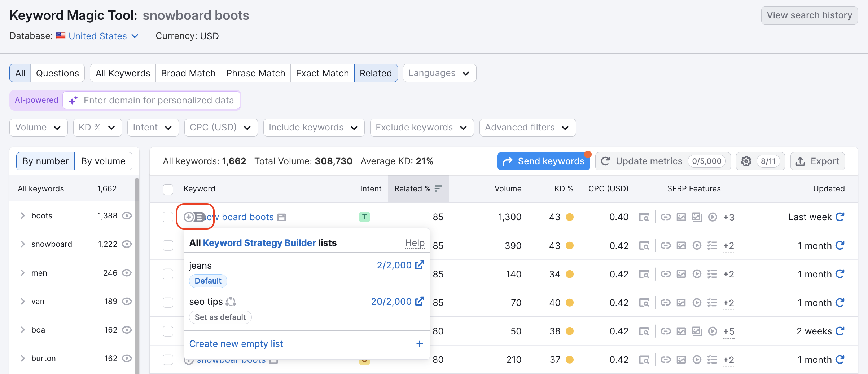
Task: Click the card icon beside 'snow board boots'
Action: click(282, 217)
